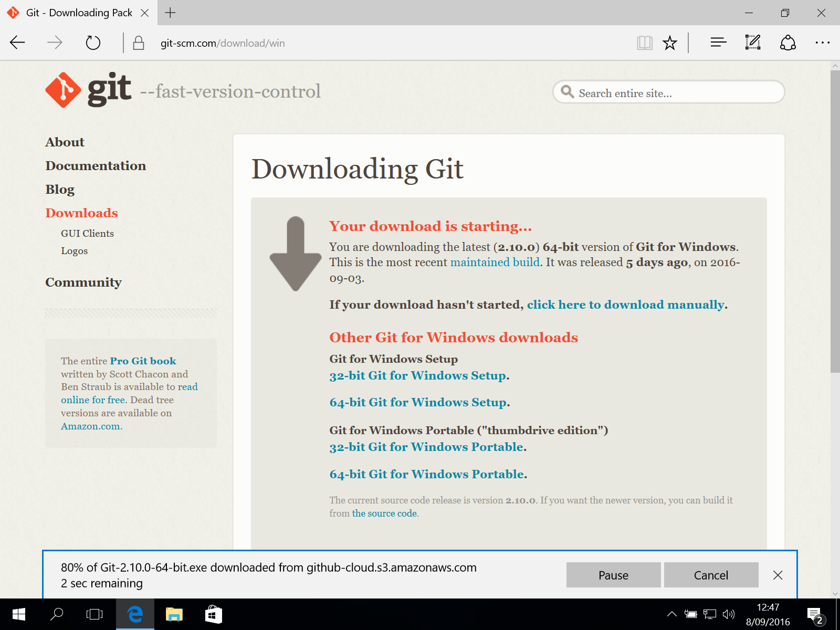Click here to download manually link
Image resolution: width=840 pixels, height=630 pixels.
[x=626, y=304]
